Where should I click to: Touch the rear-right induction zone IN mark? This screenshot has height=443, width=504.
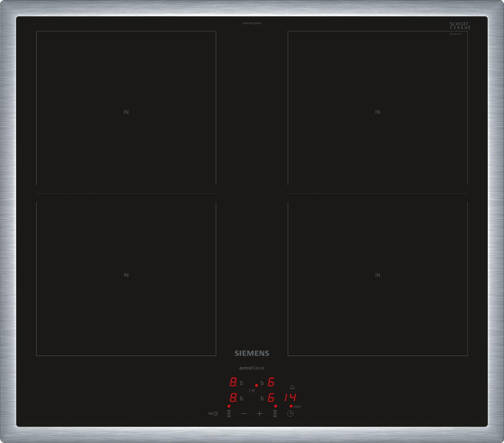coord(378,112)
